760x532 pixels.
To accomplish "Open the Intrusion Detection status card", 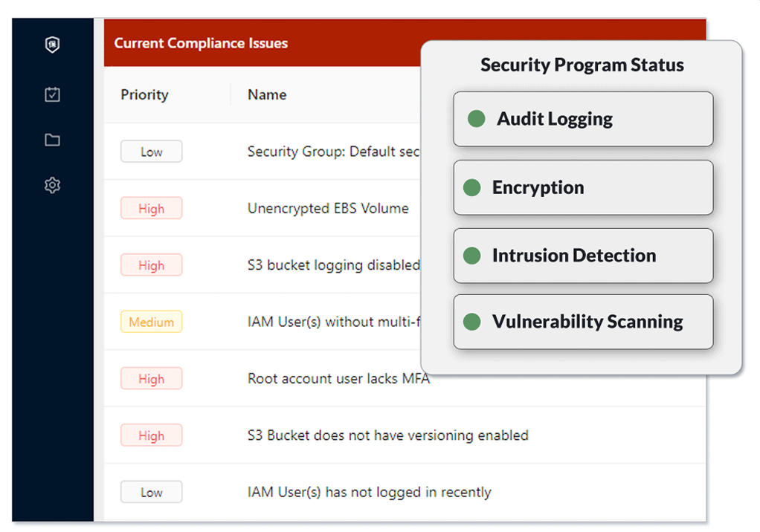I will tap(583, 256).
